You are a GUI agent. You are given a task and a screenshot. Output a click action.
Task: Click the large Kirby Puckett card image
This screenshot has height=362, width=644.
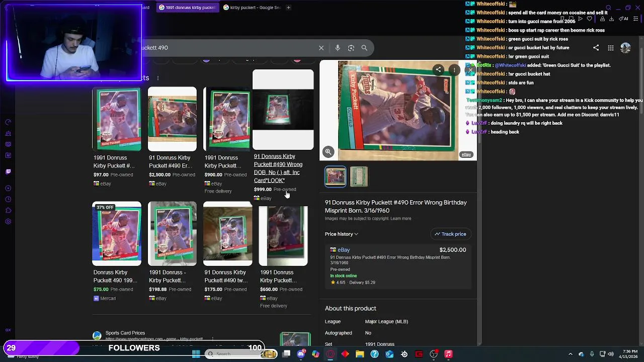[x=398, y=111]
